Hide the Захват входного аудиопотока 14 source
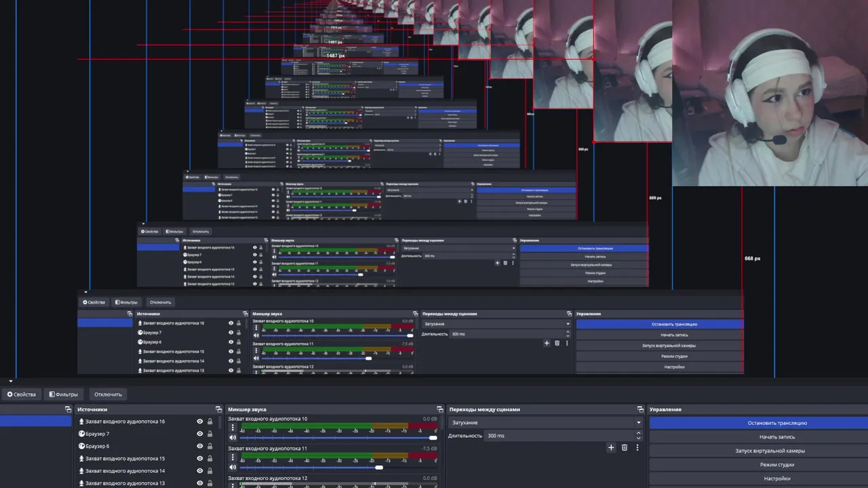868x488 pixels. (x=199, y=471)
